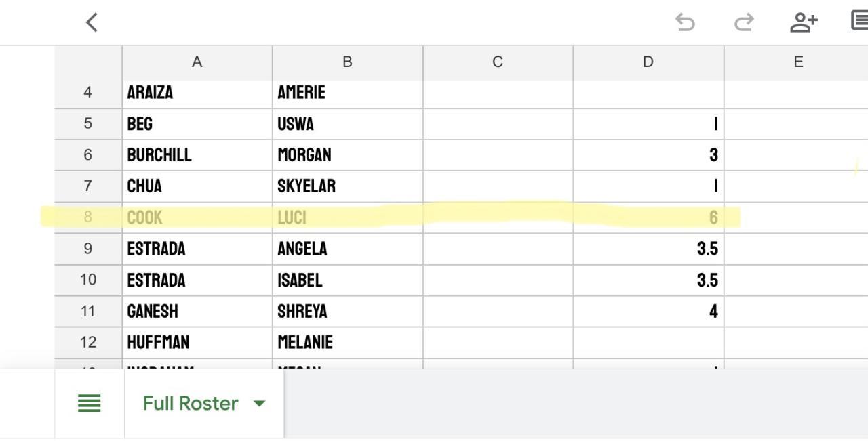
Task: Select row 8 header number
Action: coord(88,217)
